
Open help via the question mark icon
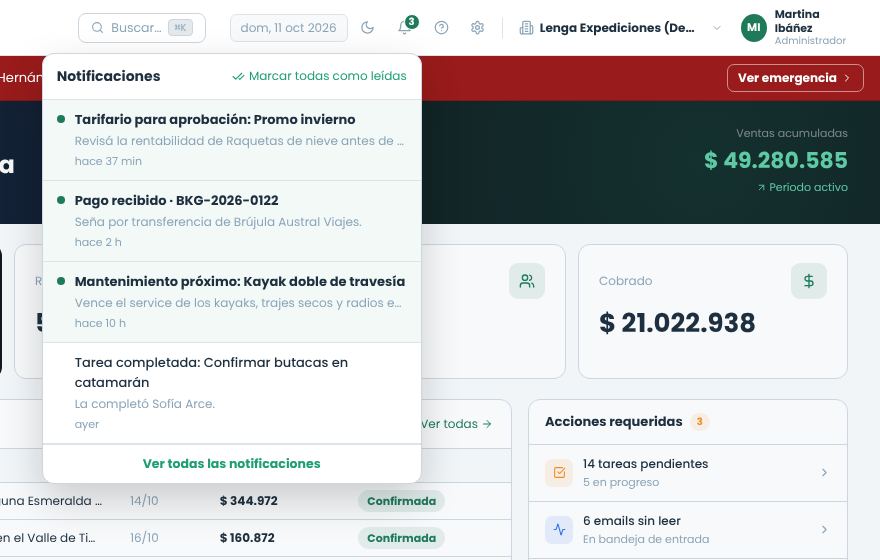point(442,27)
